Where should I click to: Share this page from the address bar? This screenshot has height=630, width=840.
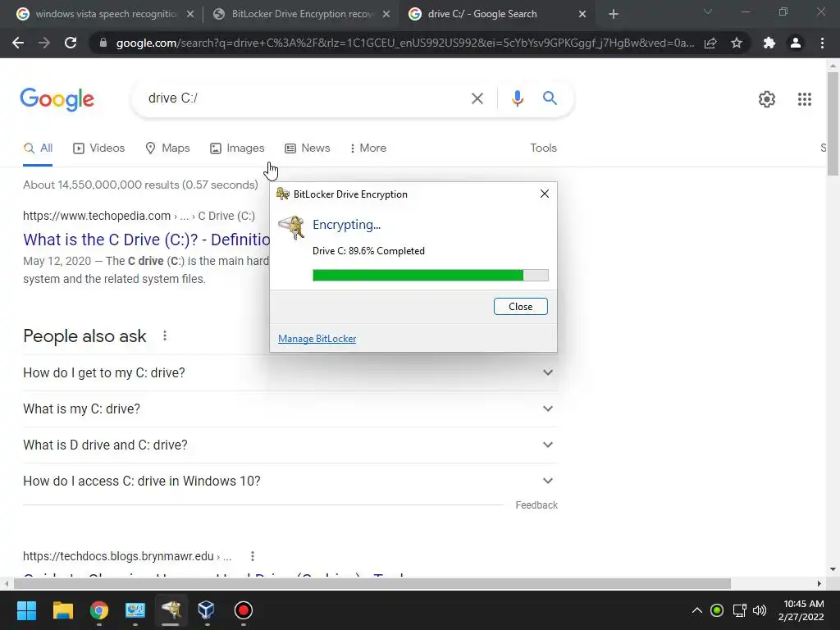[710, 43]
